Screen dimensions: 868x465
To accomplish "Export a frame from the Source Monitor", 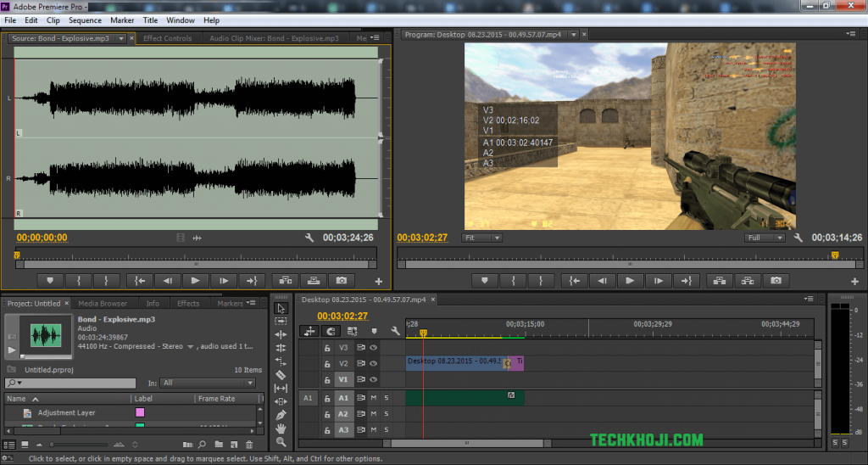I will (342, 281).
